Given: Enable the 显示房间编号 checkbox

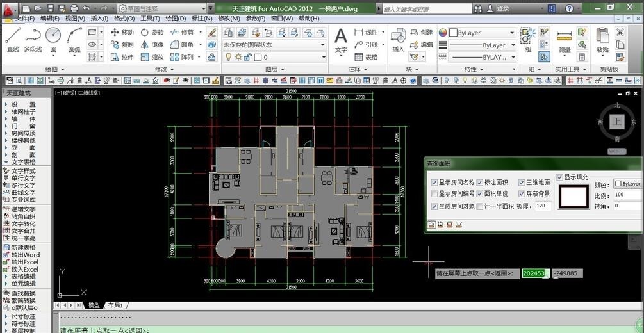Looking at the screenshot, I should tap(435, 194).
